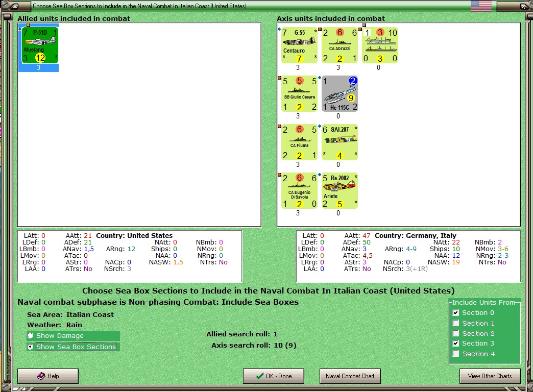Click the Axis AAtt: 47 stat

pos(357,236)
